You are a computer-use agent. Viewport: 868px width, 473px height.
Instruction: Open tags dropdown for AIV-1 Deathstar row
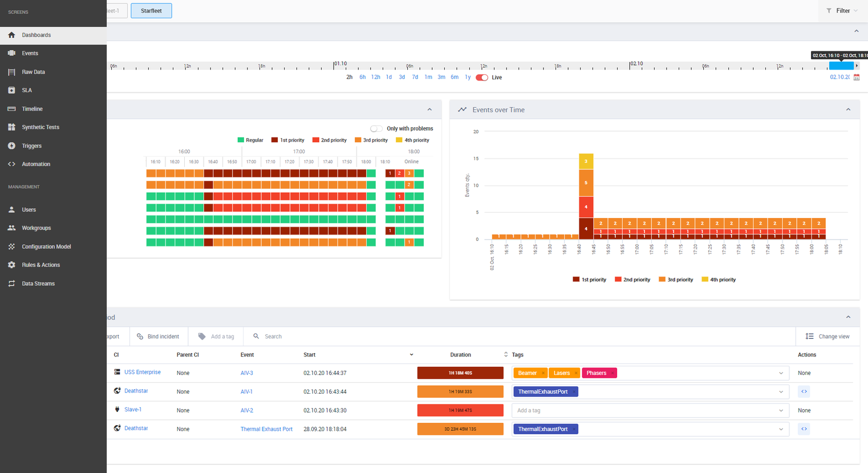[781, 392]
